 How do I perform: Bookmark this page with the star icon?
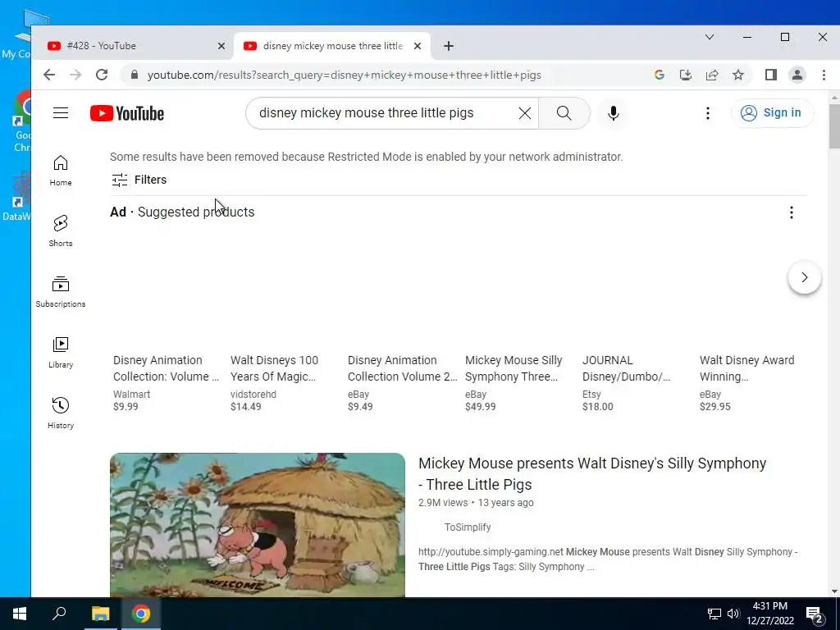738,75
